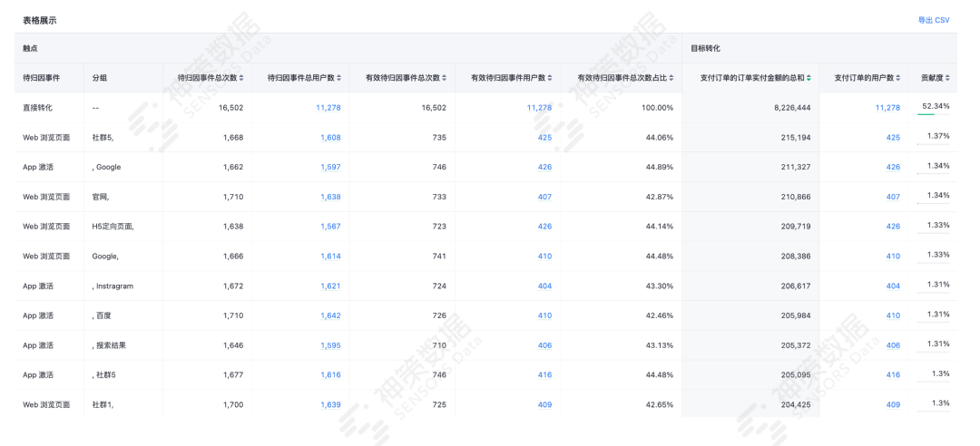The image size is (980, 446).
Task: Click sort icon next to 支付订单的订单实付金额的总和
Action: [808, 78]
